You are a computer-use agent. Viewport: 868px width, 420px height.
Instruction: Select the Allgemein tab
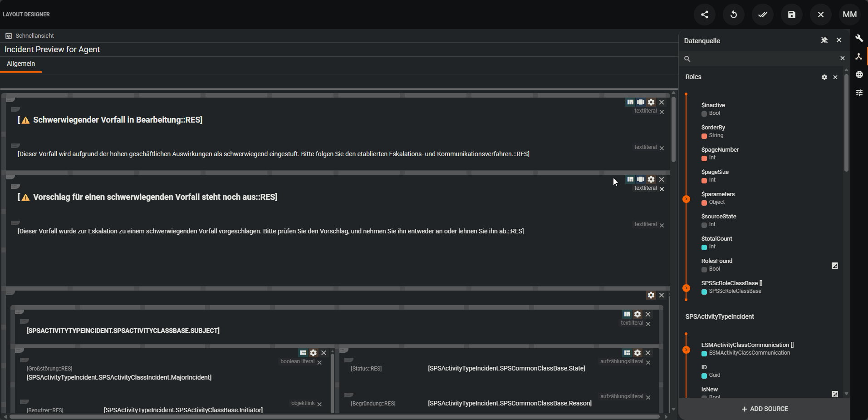click(x=21, y=64)
